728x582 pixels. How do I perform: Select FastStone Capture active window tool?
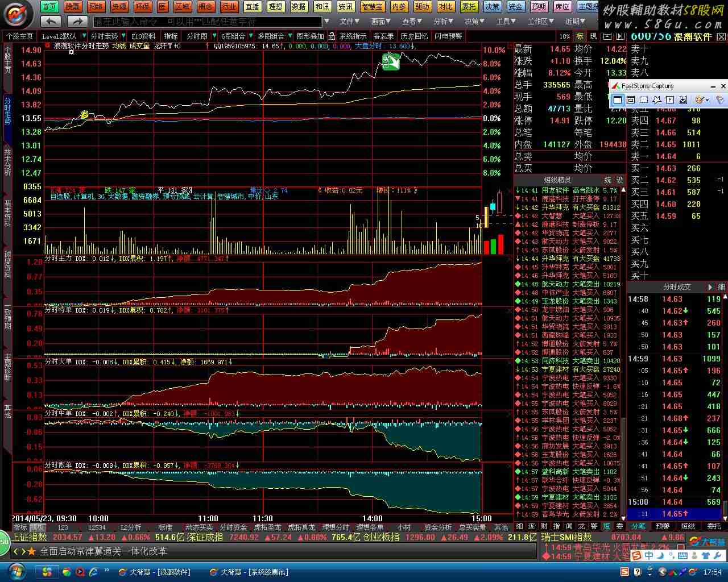pyautogui.click(x=618, y=100)
